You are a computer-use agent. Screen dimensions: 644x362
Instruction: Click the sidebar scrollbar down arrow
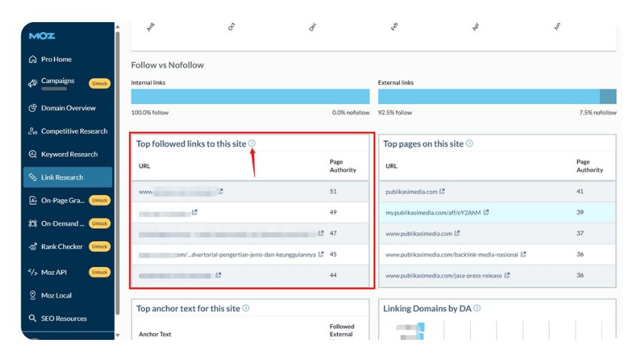(117, 336)
